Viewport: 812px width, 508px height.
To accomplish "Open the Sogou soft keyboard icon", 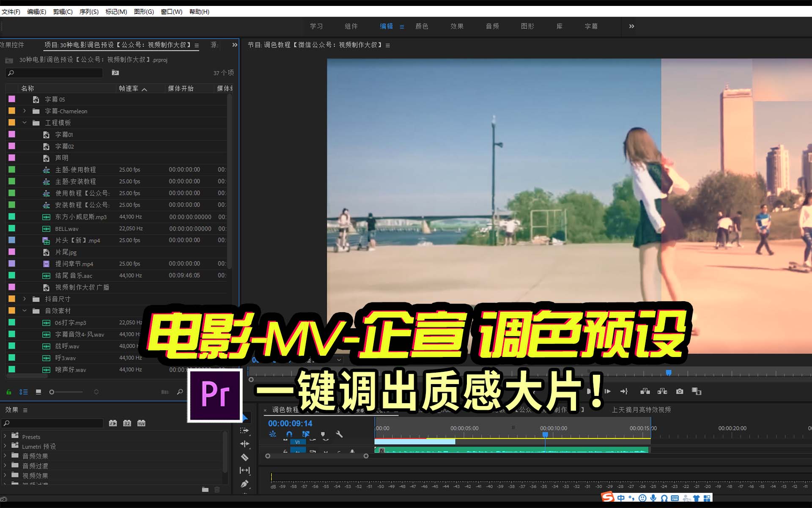I will (x=675, y=498).
